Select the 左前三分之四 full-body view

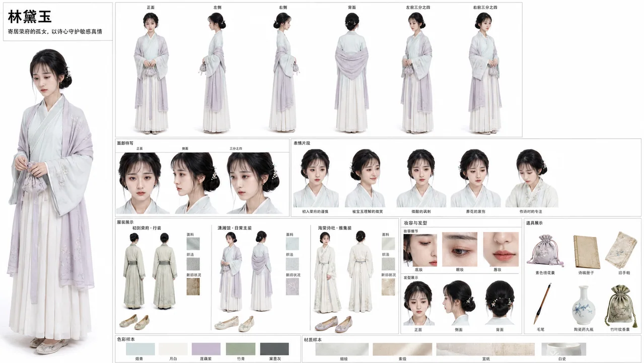coord(417,73)
